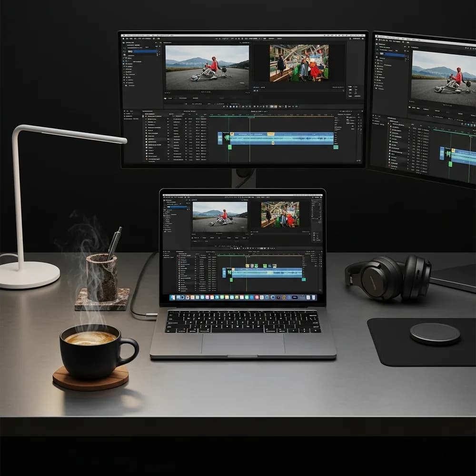Open Finder from the laptop's Dock
Screen dimensions: 476x476
coord(173,297)
